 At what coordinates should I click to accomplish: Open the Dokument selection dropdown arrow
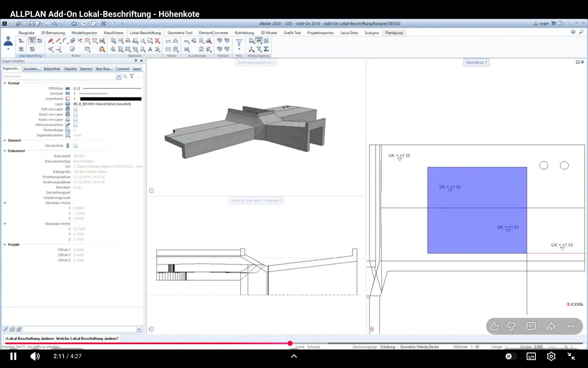119,76
